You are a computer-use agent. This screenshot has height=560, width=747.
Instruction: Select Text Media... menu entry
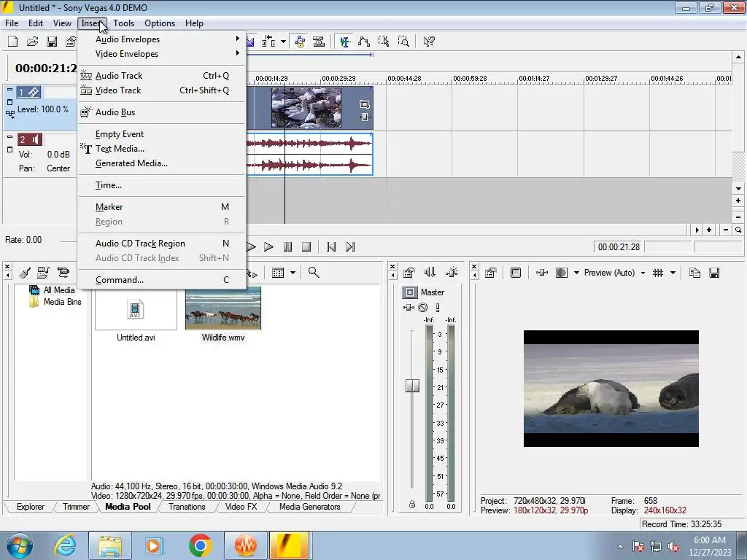(162, 149)
